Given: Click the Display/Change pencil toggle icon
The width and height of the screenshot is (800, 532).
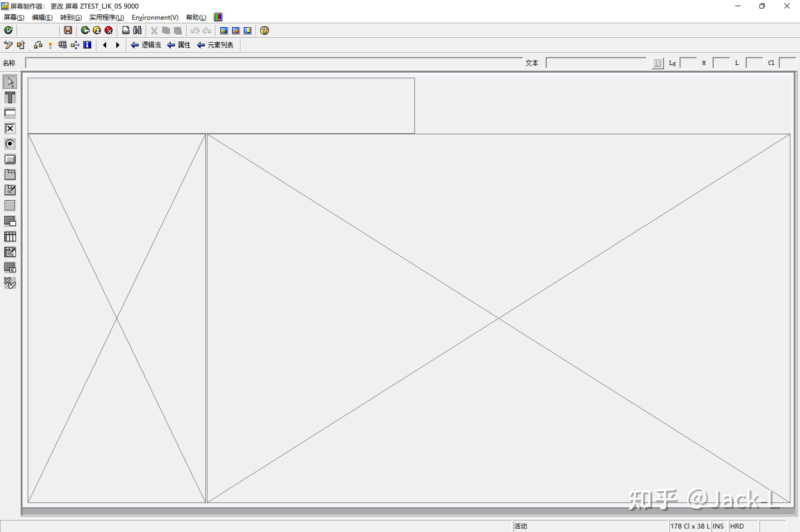Looking at the screenshot, I should click(x=8, y=45).
